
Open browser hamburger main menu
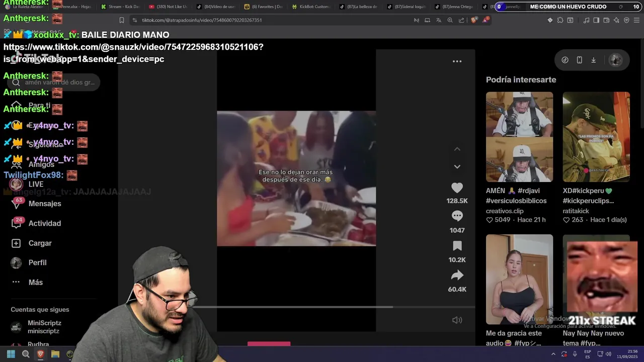(x=636, y=20)
